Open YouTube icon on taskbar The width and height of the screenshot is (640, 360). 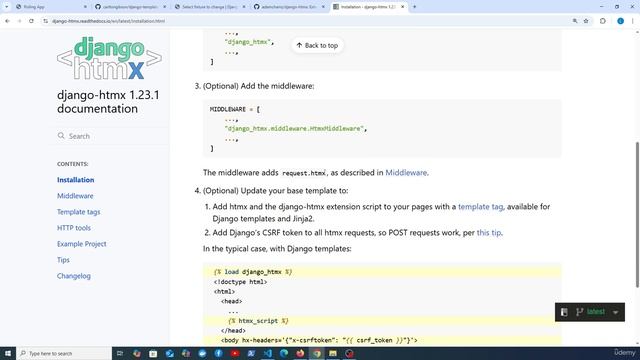click(x=235, y=353)
